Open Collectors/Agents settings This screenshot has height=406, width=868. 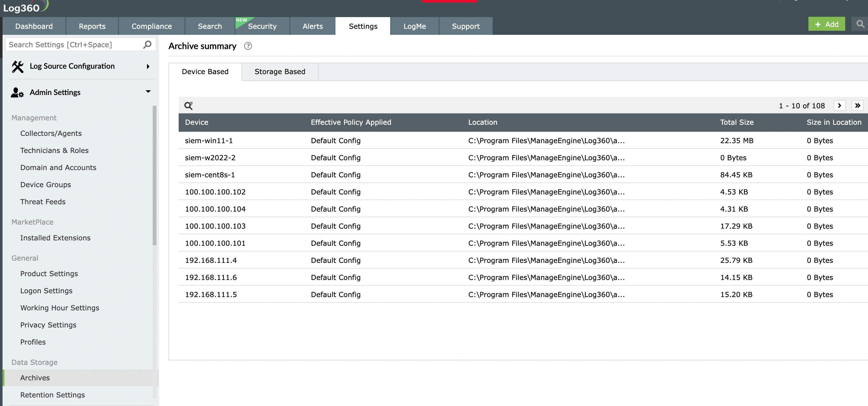[51, 133]
